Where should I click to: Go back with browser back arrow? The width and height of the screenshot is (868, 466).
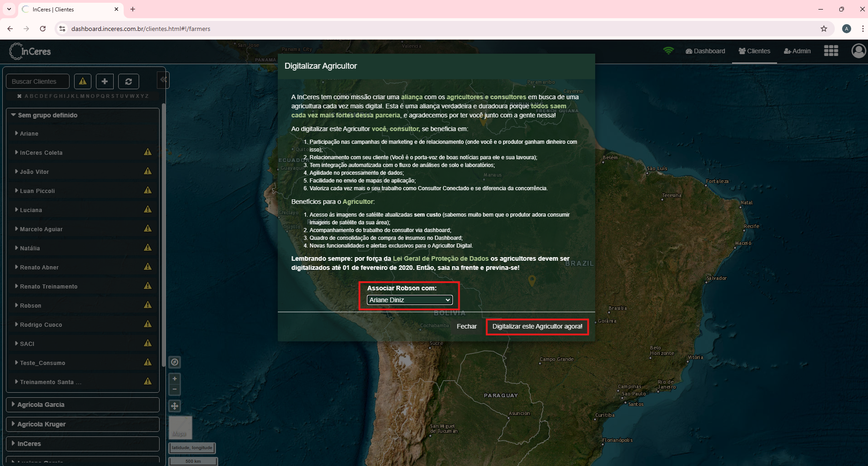(x=10, y=29)
